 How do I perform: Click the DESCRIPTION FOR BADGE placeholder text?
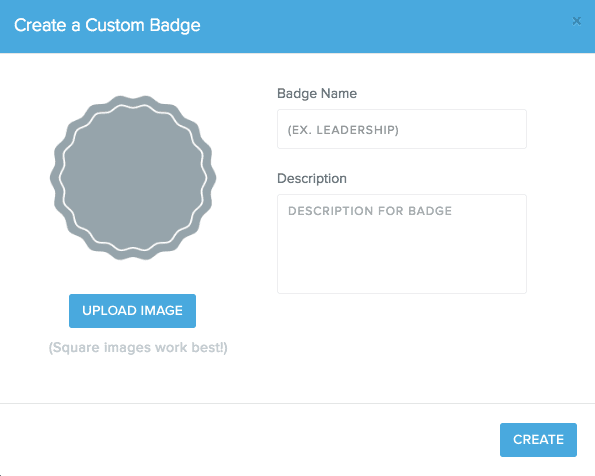tap(370, 211)
